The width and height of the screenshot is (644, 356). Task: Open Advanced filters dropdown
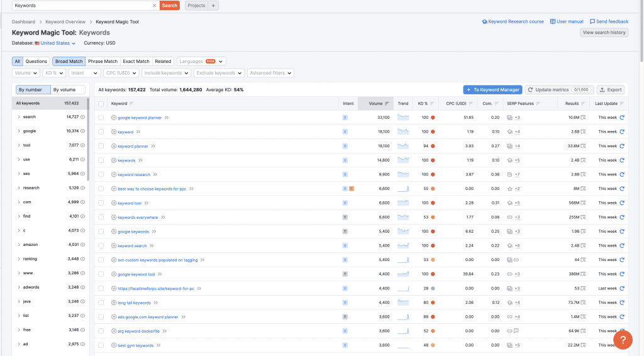pyautogui.click(x=270, y=73)
